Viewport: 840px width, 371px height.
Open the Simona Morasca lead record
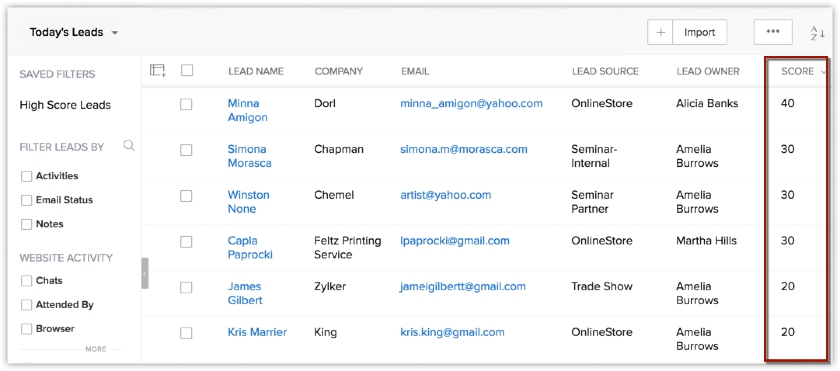(x=249, y=156)
